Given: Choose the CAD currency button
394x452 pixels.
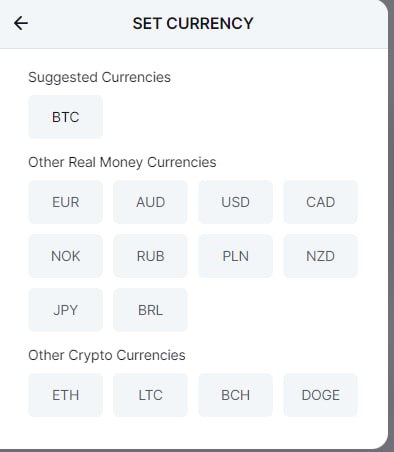Looking at the screenshot, I should click(320, 202).
